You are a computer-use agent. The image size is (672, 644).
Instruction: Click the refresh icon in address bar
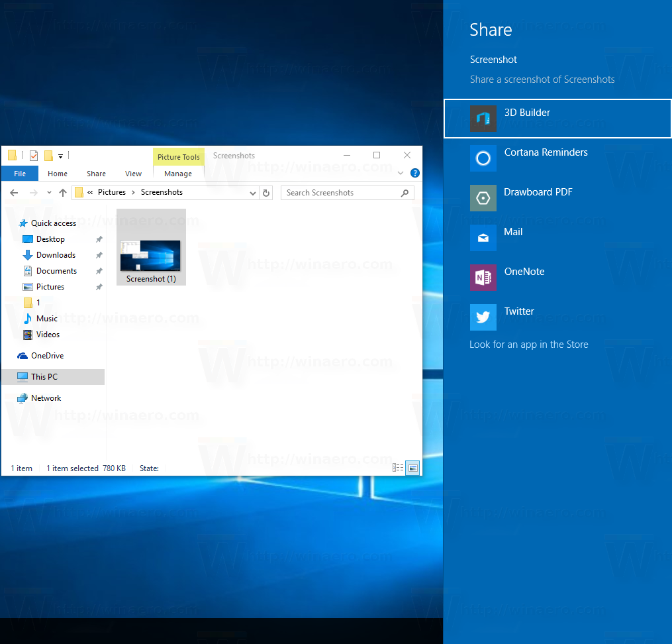(266, 193)
